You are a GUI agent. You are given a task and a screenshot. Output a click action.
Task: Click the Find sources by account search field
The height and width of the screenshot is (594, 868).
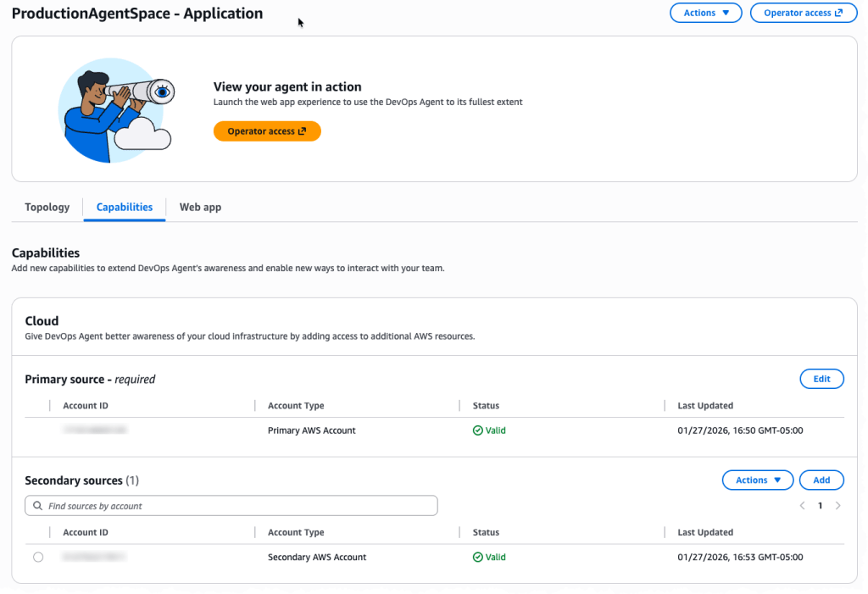click(237, 506)
